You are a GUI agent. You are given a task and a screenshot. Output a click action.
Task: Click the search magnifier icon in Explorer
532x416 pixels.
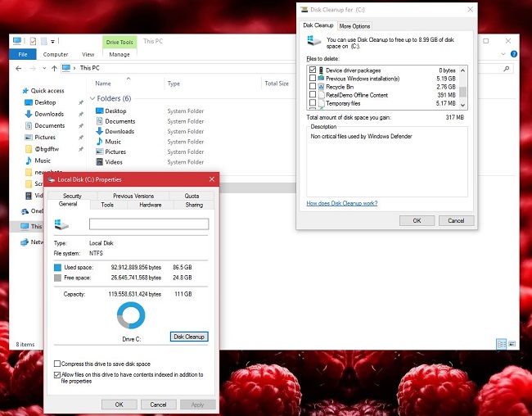(x=506, y=69)
